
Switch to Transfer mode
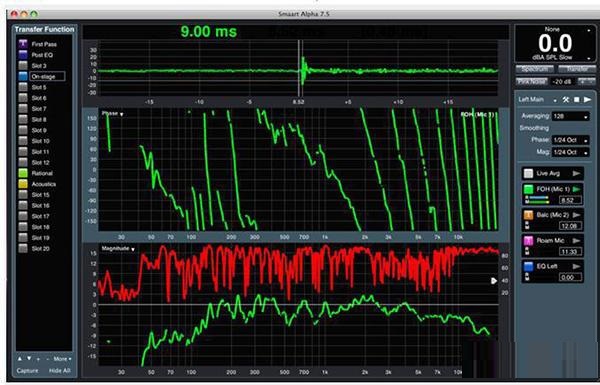(x=577, y=69)
